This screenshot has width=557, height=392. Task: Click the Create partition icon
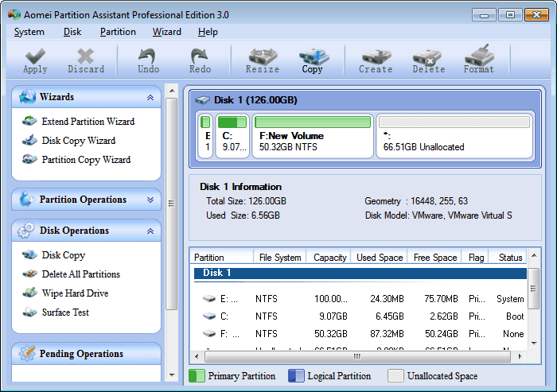(376, 56)
